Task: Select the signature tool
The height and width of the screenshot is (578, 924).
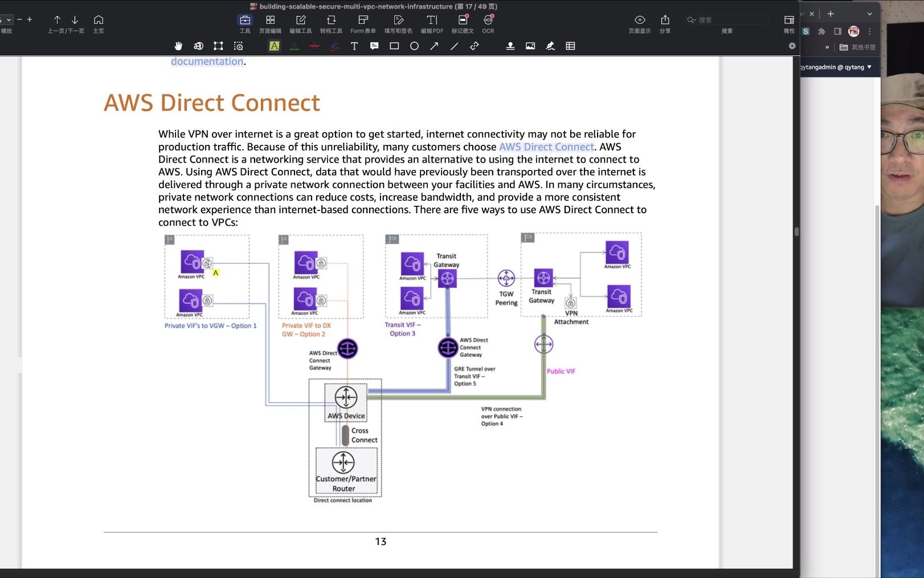Action: click(550, 46)
